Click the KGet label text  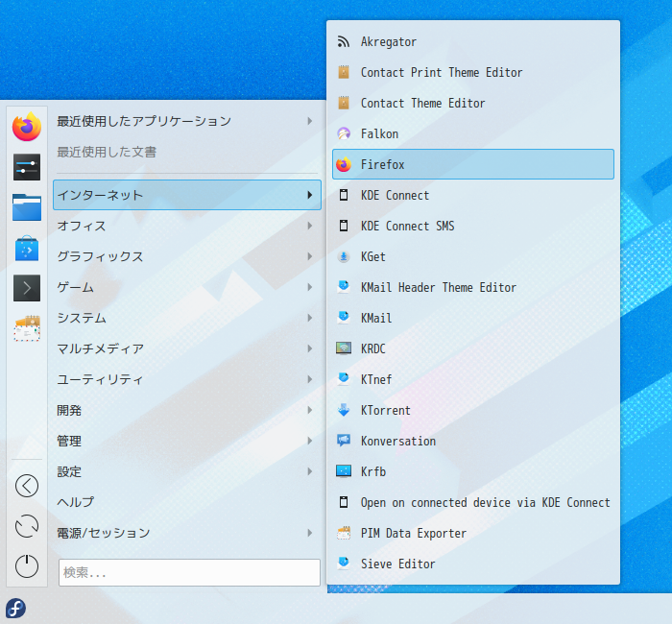point(372,256)
